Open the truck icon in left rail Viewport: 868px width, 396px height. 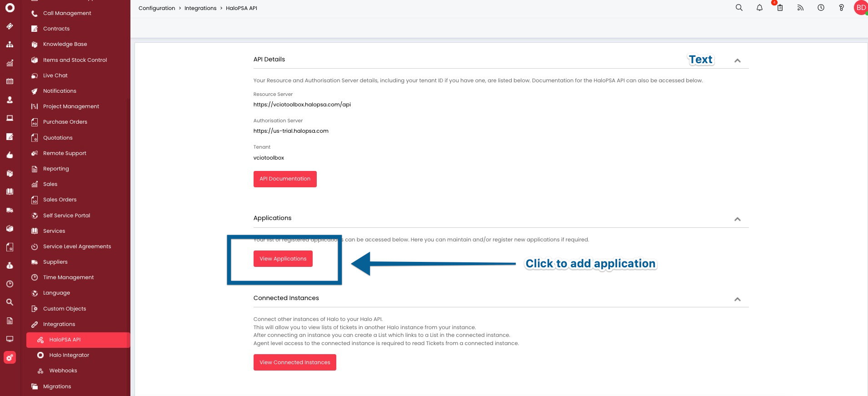point(10,210)
